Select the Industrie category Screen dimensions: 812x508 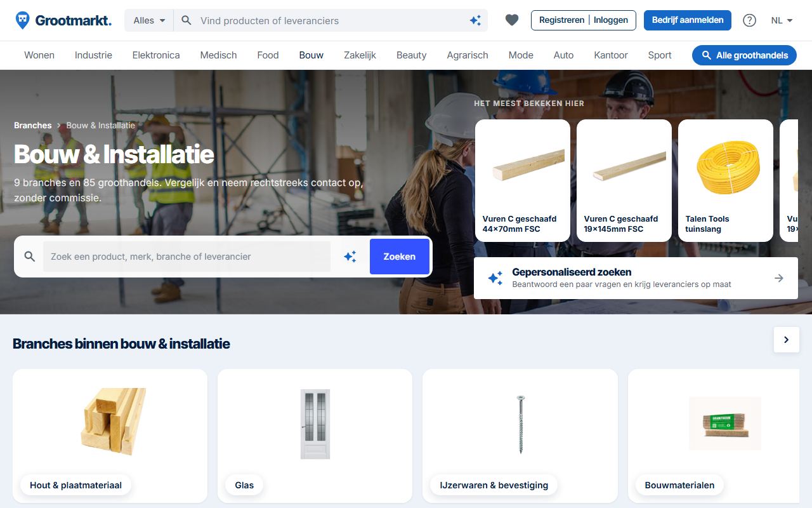coord(93,55)
